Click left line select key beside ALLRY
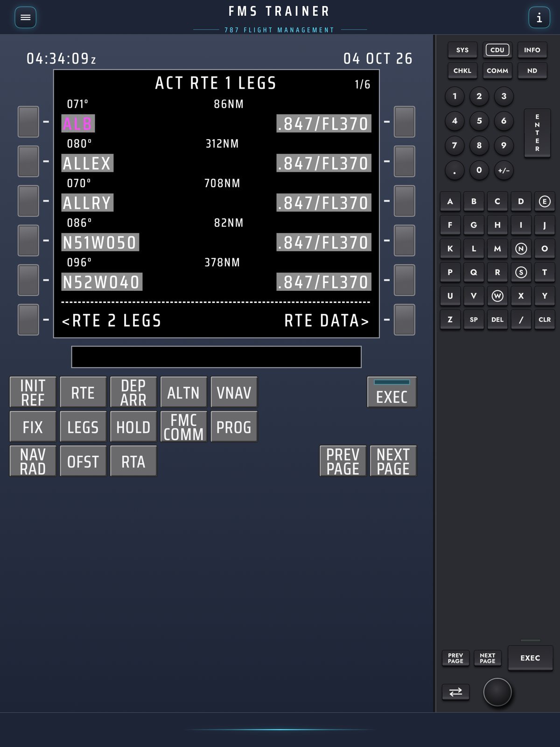The width and height of the screenshot is (560, 747). click(x=28, y=201)
